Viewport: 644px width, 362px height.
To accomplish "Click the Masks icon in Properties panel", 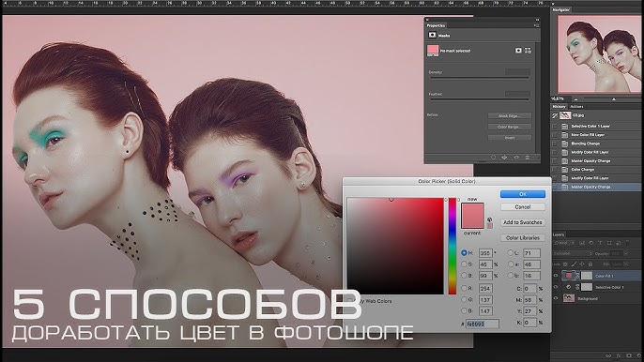I will click(432, 36).
